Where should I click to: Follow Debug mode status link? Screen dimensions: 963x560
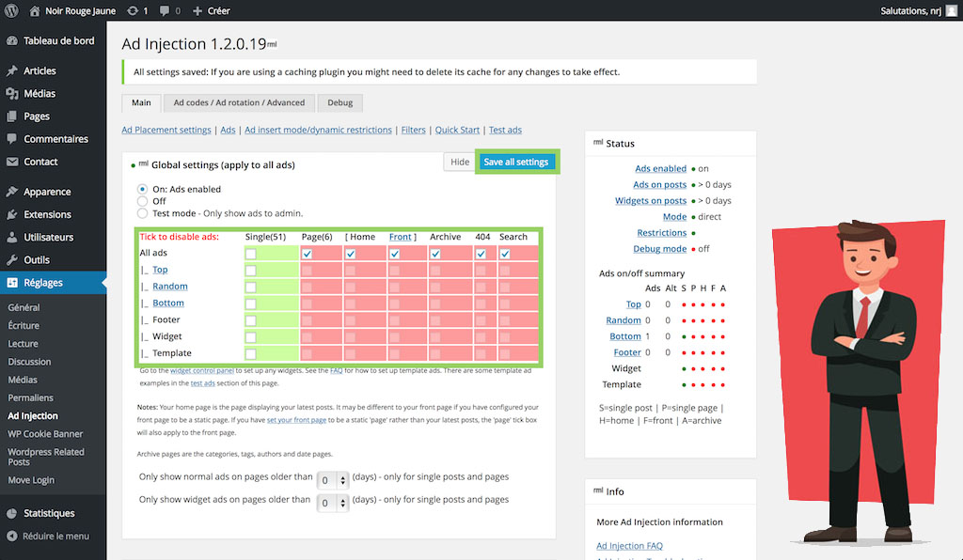click(x=659, y=248)
